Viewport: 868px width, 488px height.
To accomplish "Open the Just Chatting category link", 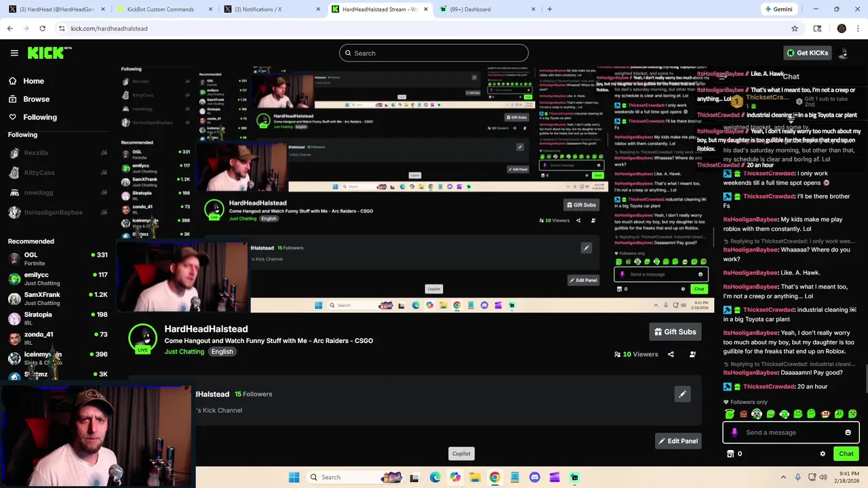I will (x=184, y=352).
